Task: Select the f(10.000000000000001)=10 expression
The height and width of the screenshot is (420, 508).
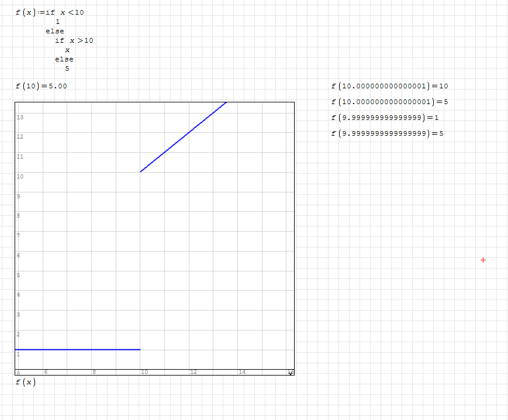Action: pos(389,86)
